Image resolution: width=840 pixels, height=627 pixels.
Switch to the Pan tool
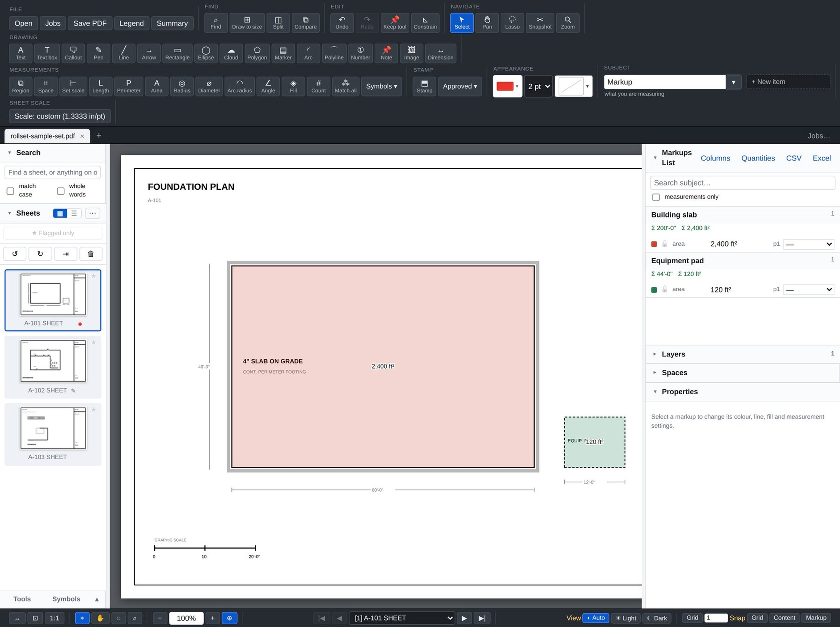[x=487, y=23]
